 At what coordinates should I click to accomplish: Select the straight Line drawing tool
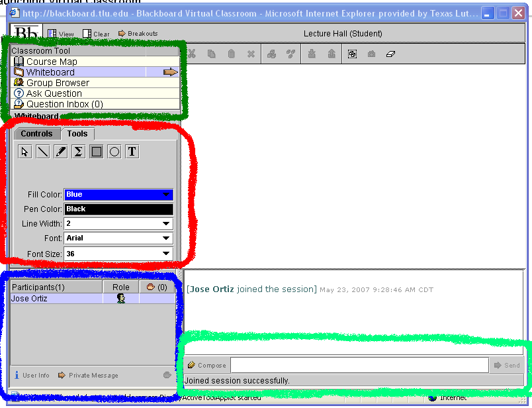click(x=43, y=152)
